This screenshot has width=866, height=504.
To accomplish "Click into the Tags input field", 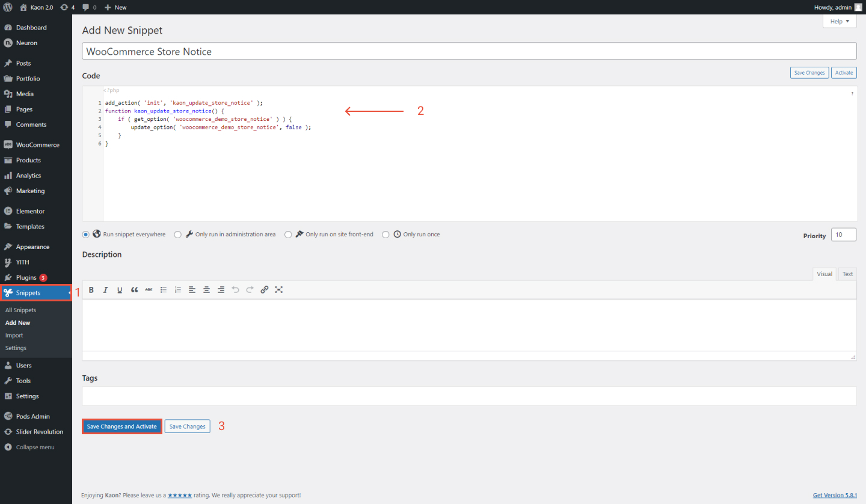I will pos(469,396).
